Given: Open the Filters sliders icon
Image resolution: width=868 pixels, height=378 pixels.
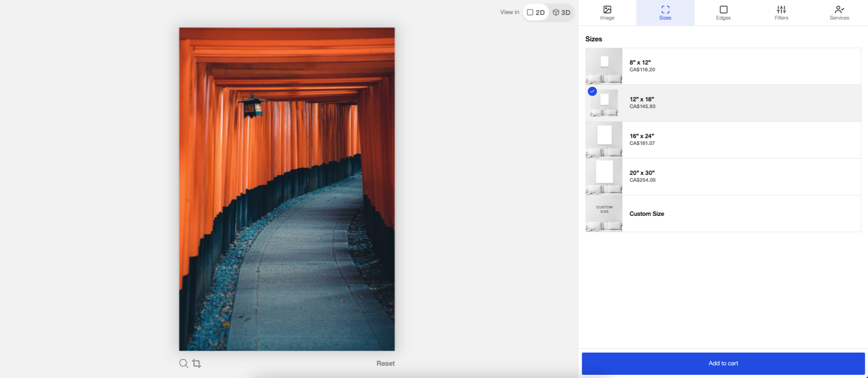Looking at the screenshot, I should point(781,10).
